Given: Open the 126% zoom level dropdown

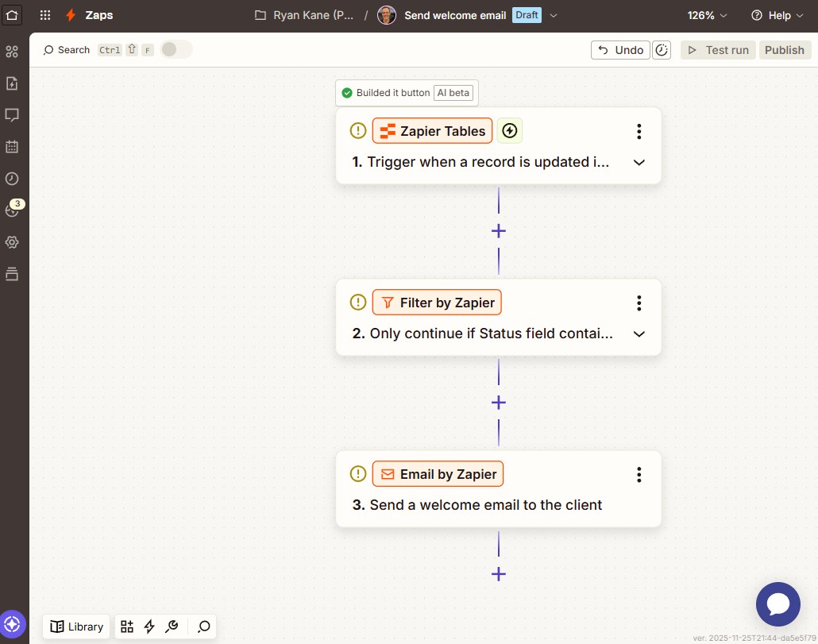Looking at the screenshot, I should [x=705, y=15].
